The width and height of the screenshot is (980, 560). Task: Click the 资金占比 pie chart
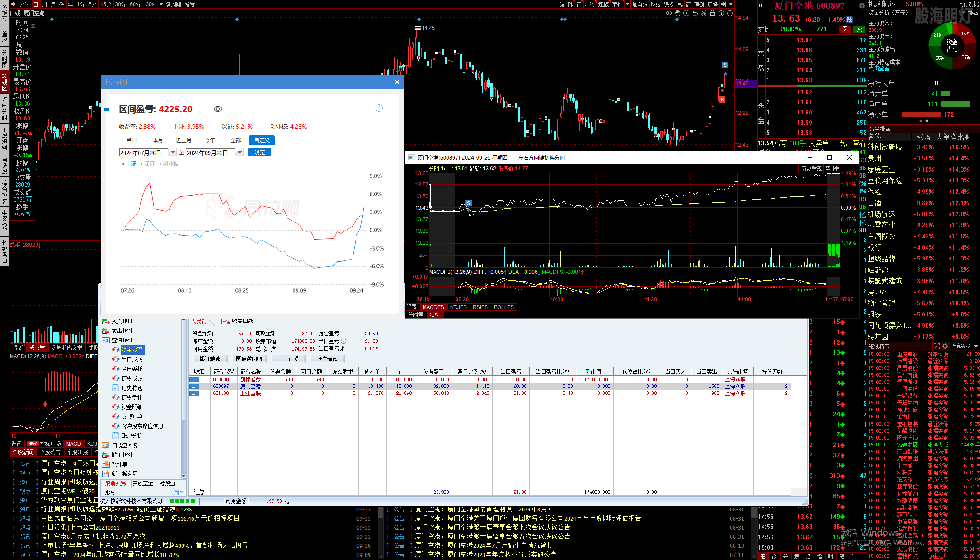(952, 45)
